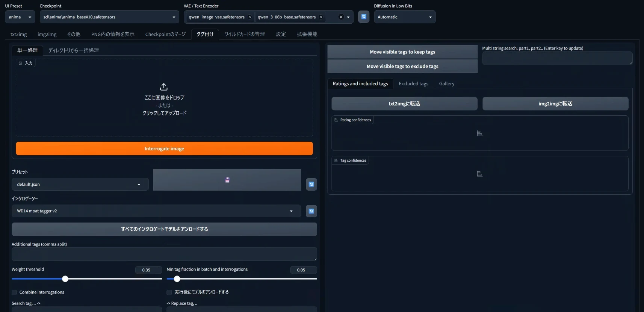
Task: Select Ratings and included tags tab
Action: (x=360, y=83)
